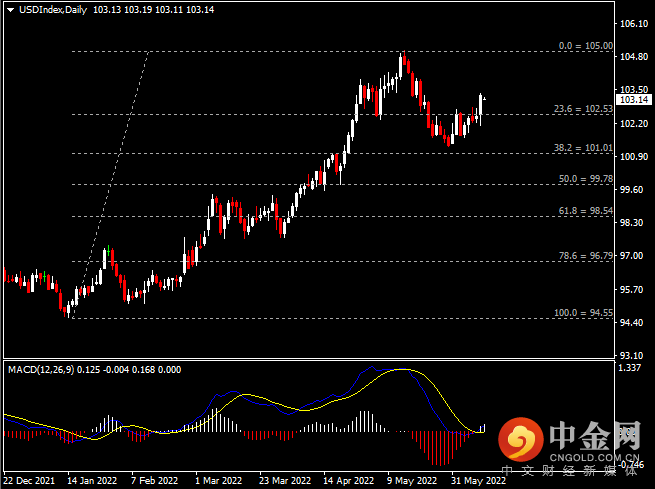Select the 1 Mar 2022 date label
Screen dimensions: 655x489
click(x=218, y=480)
